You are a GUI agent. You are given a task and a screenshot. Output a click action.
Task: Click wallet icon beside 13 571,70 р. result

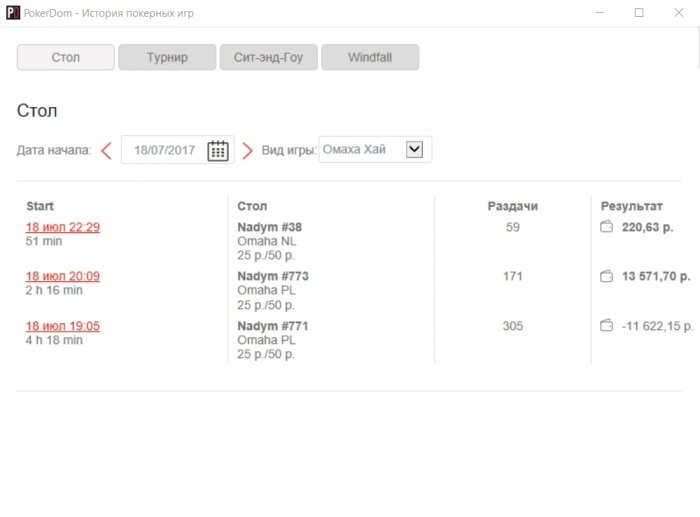[606, 276]
